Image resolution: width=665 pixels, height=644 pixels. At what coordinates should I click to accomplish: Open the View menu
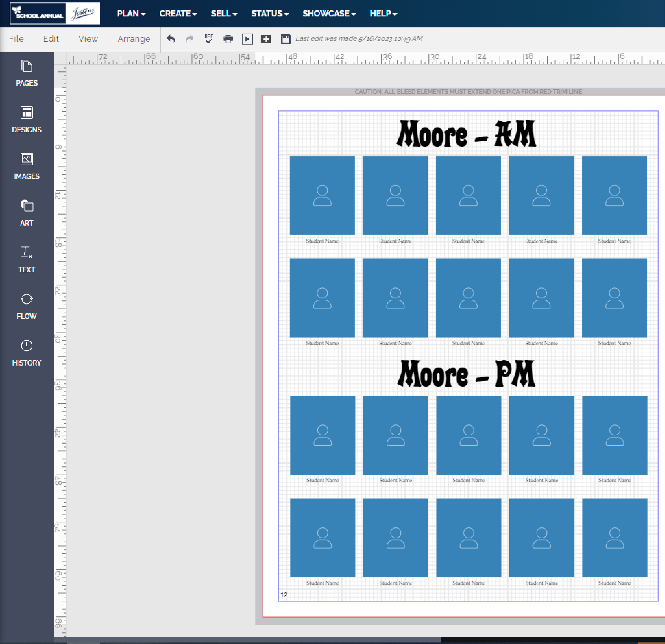tap(88, 39)
